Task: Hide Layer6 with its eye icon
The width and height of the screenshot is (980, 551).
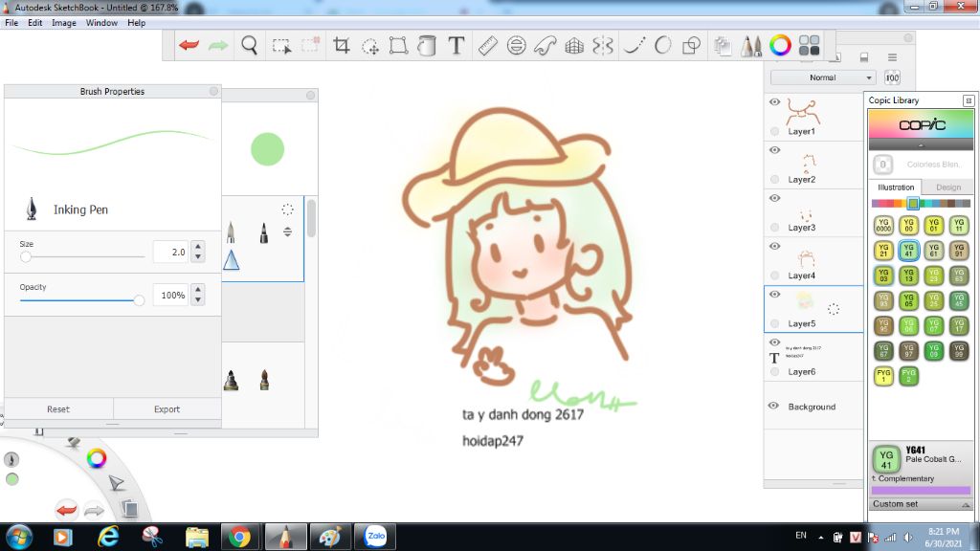Action: click(x=774, y=342)
